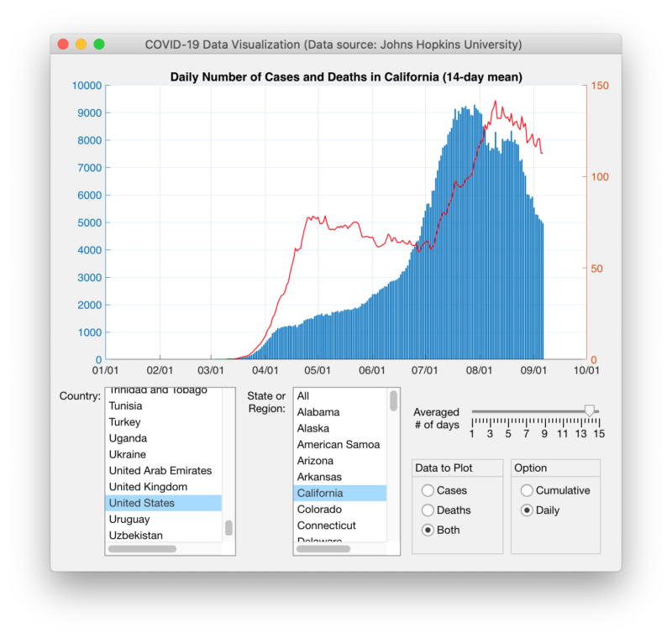Select United Arab Emirates country
This screenshot has width=672, height=638.
[x=160, y=471]
